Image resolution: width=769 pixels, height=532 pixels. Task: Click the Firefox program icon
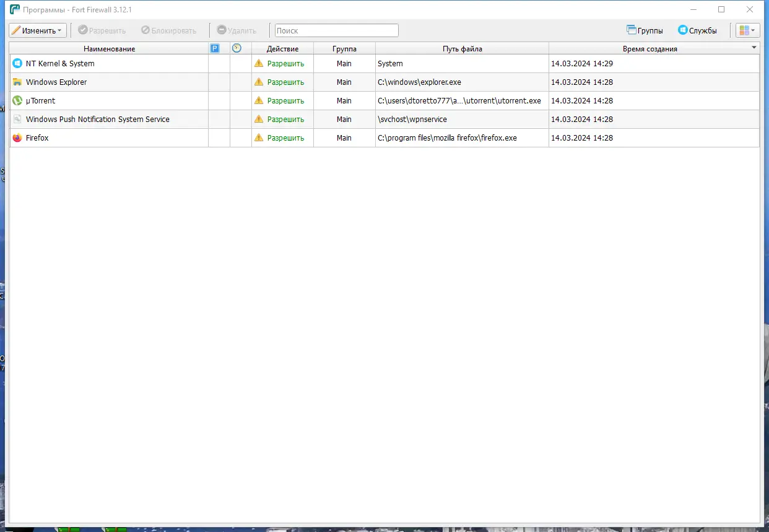point(17,137)
